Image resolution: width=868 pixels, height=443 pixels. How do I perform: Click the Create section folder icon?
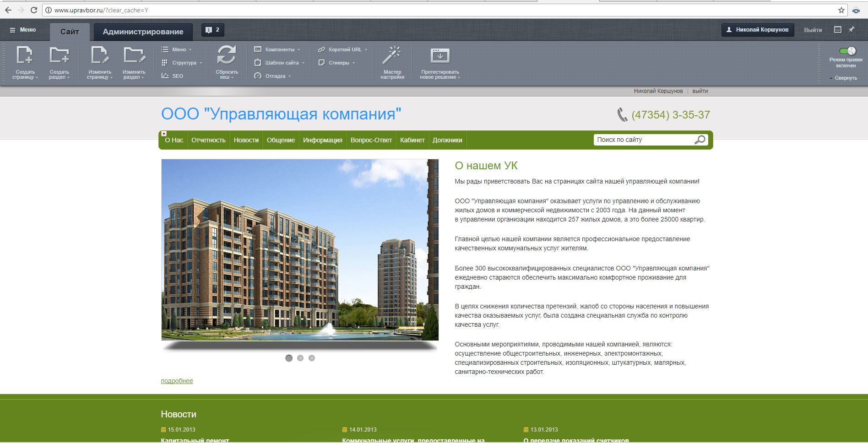click(x=59, y=55)
